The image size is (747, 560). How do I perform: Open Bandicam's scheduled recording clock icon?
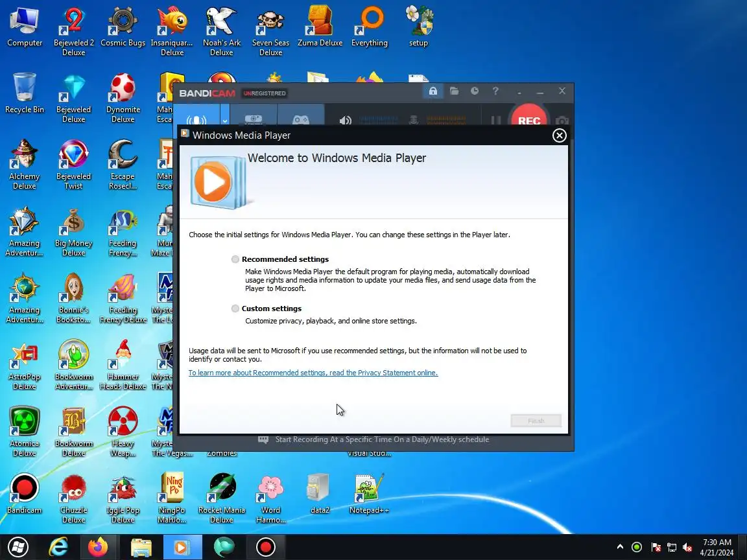pos(475,91)
